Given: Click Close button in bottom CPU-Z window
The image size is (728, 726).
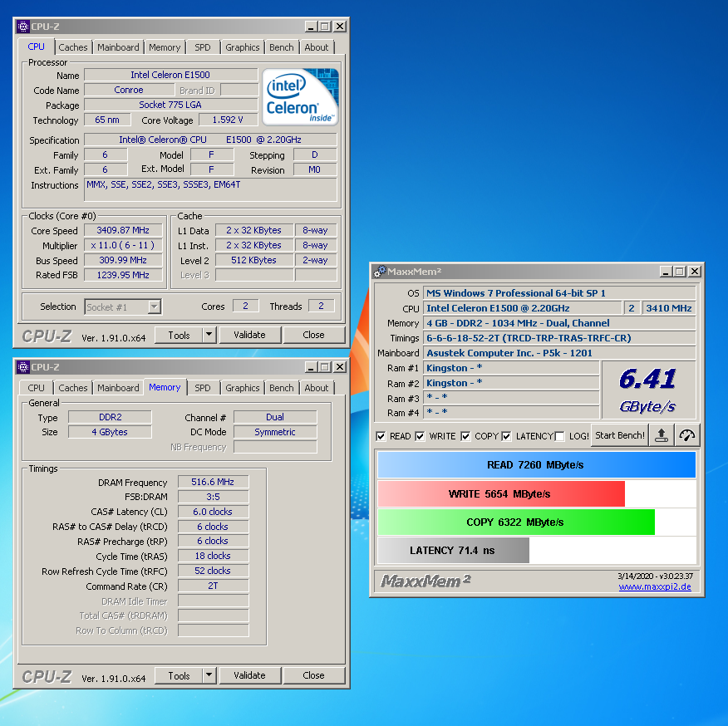Looking at the screenshot, I should [x=313, y=675].
